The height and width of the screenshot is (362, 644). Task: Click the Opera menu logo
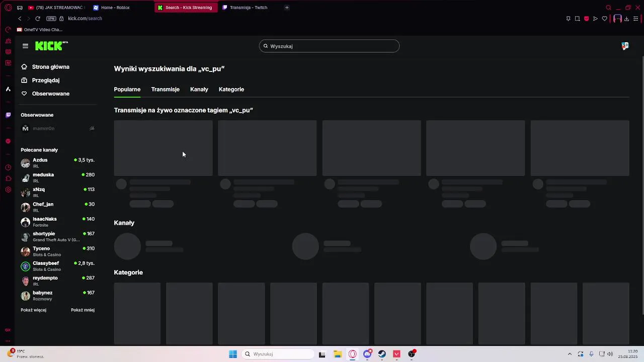pos(8,8)
